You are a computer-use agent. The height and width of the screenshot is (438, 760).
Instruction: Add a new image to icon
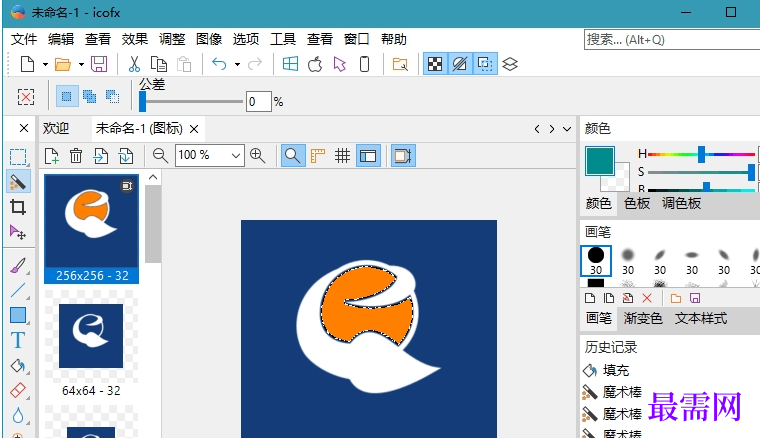[x=51, y=156]
